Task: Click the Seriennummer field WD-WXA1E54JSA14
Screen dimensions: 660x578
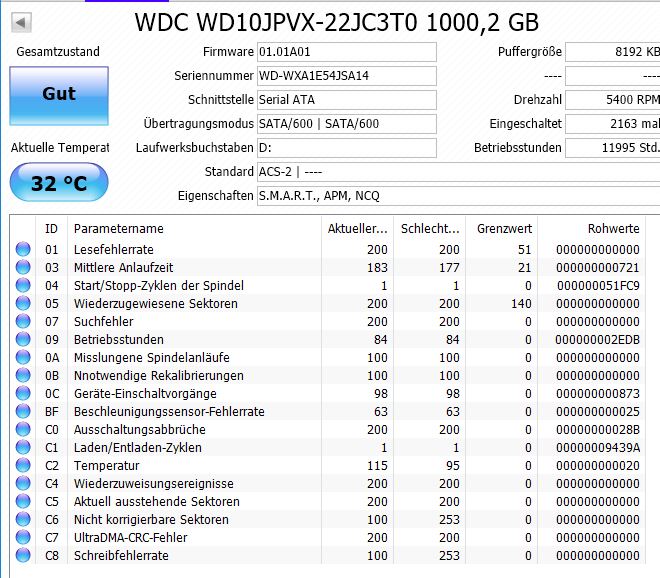Action: 347,76
